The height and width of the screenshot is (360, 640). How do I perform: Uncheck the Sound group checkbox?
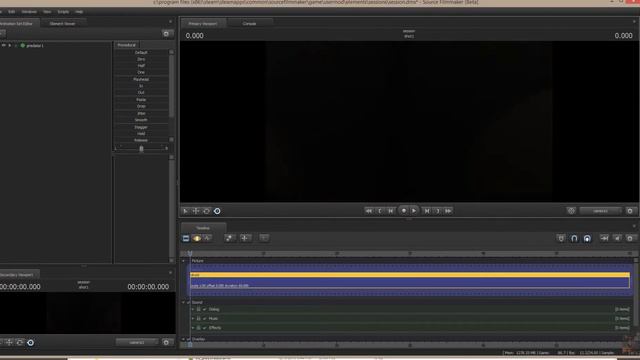click(x=189, y=302)
